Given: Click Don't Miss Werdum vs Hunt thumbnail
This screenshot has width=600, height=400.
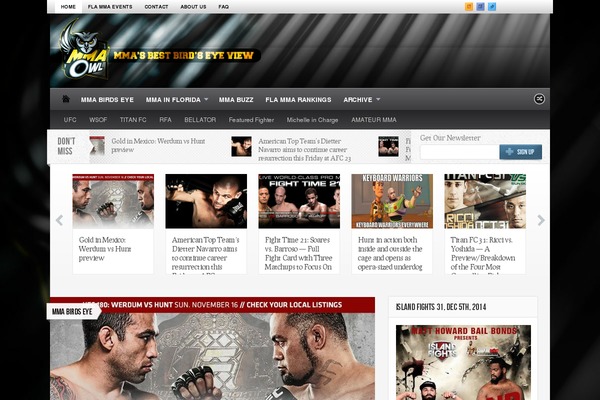Looking at the screenshot, I should tap(97, 146).
